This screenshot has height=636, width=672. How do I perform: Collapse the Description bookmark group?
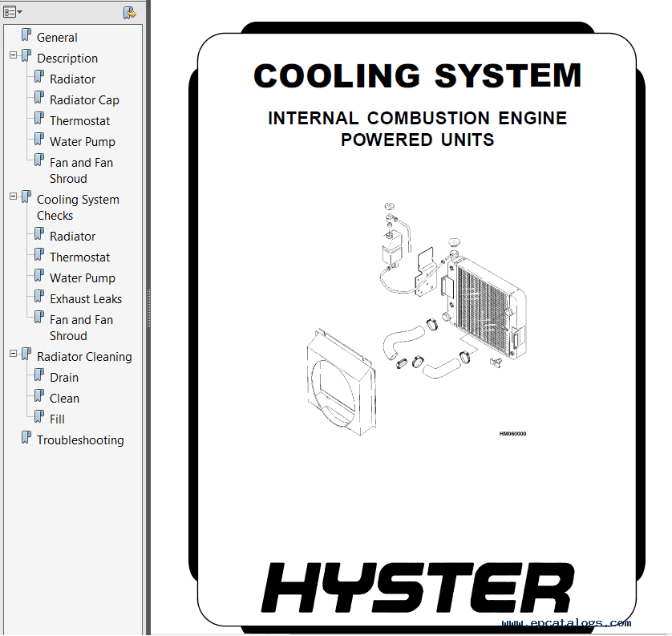14,55
